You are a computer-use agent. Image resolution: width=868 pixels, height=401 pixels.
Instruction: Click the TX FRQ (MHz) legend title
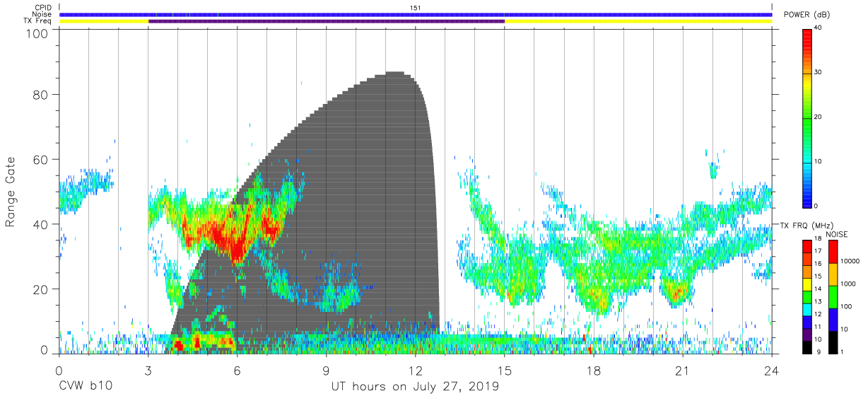pos(807,226)
